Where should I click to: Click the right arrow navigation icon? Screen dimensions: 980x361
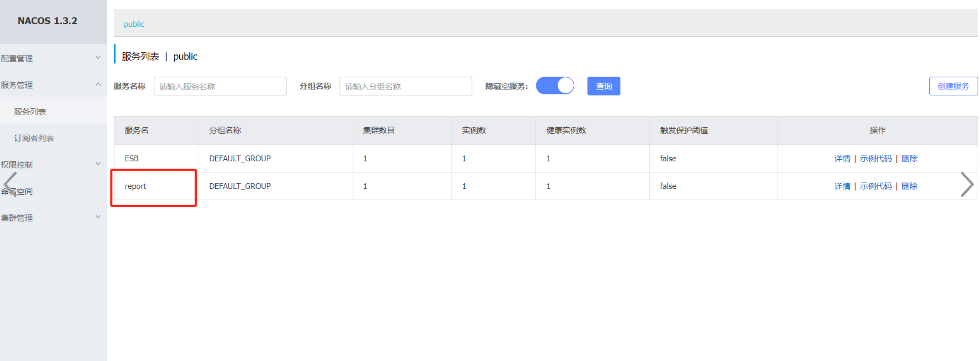(967, 185)
